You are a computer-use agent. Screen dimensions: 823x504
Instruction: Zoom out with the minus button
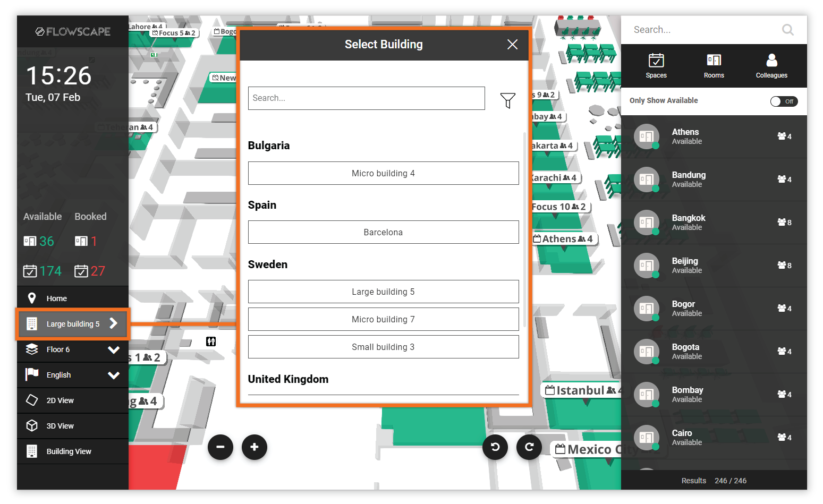pos(220,447)
